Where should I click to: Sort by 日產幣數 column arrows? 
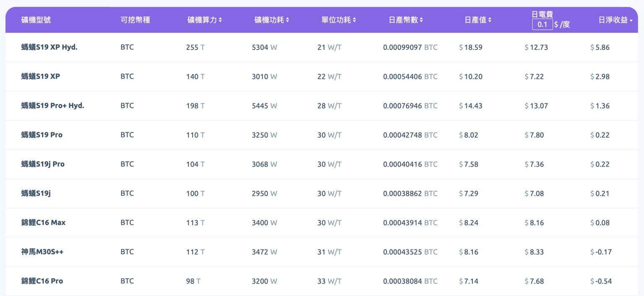point(421,20)
